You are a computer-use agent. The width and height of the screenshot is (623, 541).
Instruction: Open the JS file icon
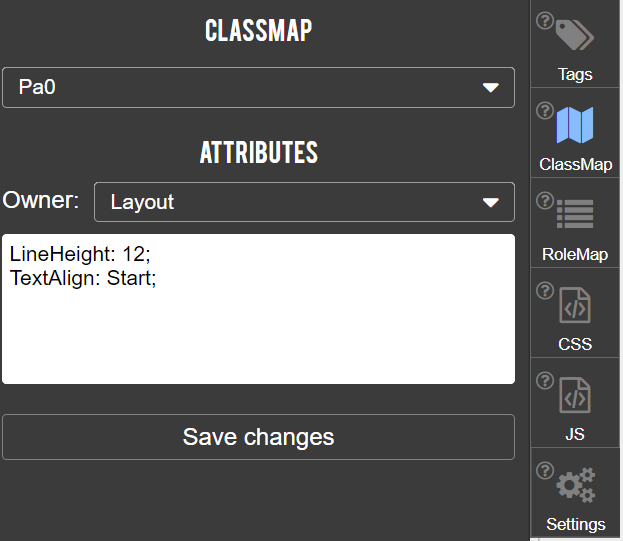(x=575, y=395)
